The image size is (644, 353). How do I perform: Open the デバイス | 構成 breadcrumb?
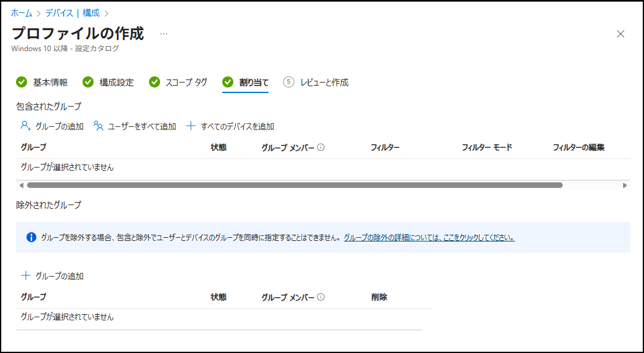pyautogui.click(x=73, y=12)
